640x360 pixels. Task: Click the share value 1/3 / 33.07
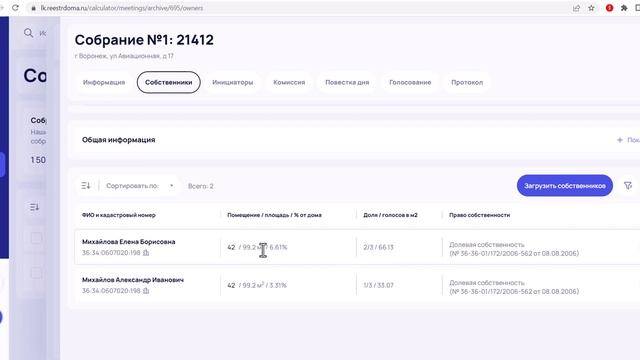(378, 285)
